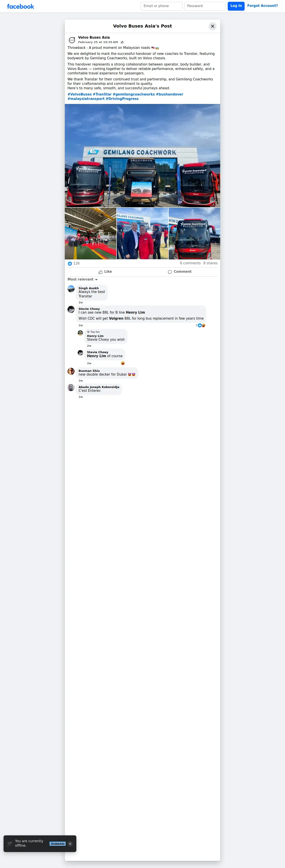This screenshot has width=285, height=868.
Task: Focus the Email or phone field
Action: click(x=161, y=6)
